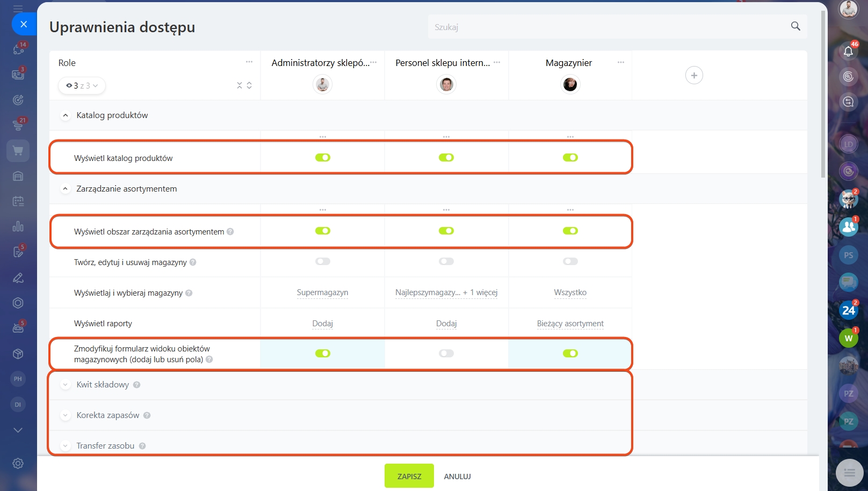Image resolution: width=868 pixels, height=491 pixels.
Task: Open the hexagon sidebar icon
Action: [x=18, y=303]
